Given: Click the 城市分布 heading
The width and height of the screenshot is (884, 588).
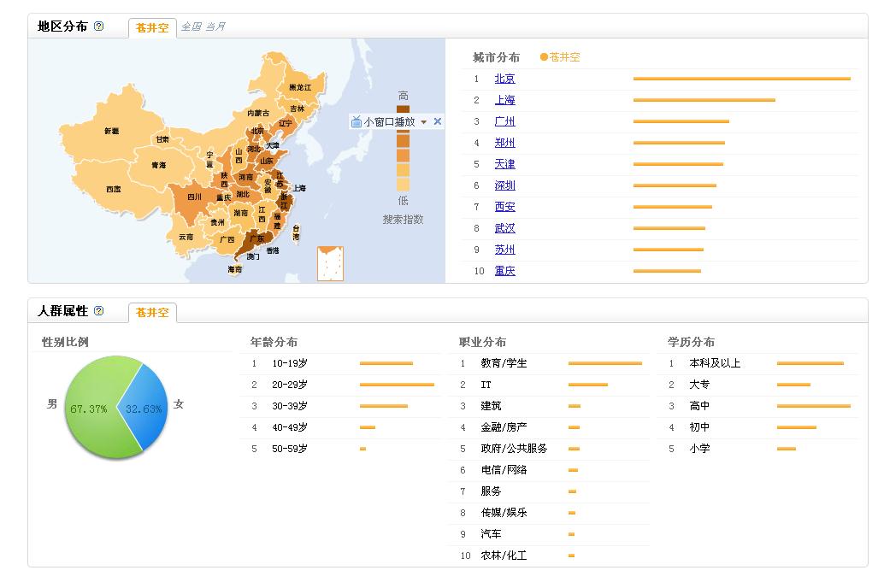Looking at the screenshot, I should point(496,57).
